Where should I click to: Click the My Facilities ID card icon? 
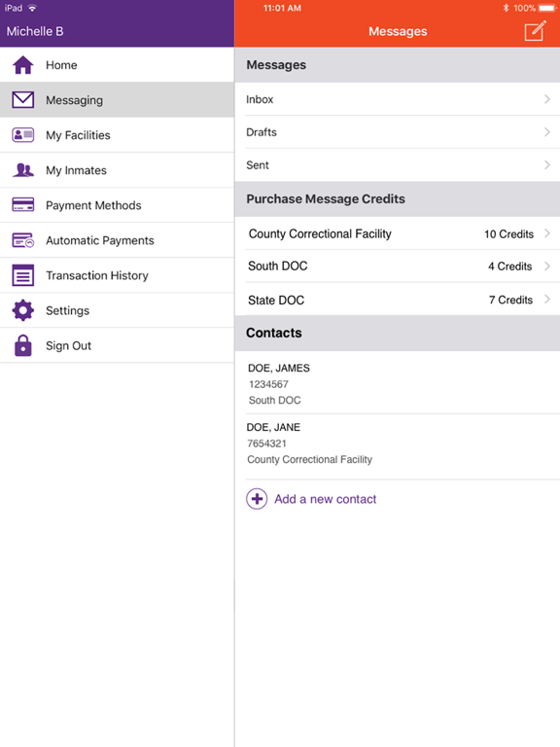point(23,135)
